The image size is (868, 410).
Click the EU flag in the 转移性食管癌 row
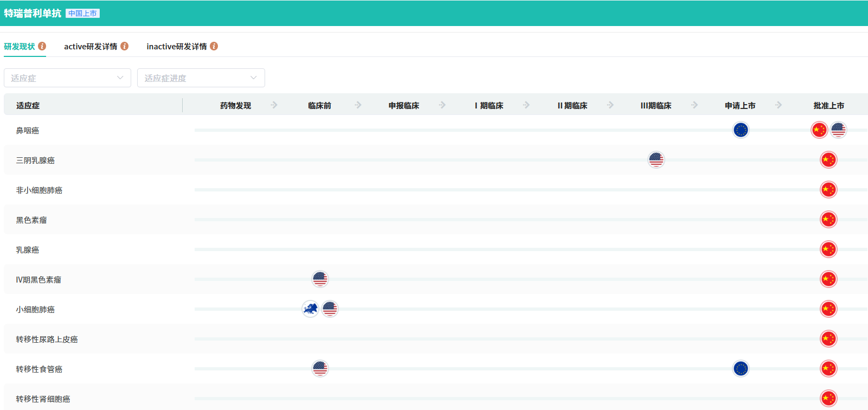(x=741, y=369)
